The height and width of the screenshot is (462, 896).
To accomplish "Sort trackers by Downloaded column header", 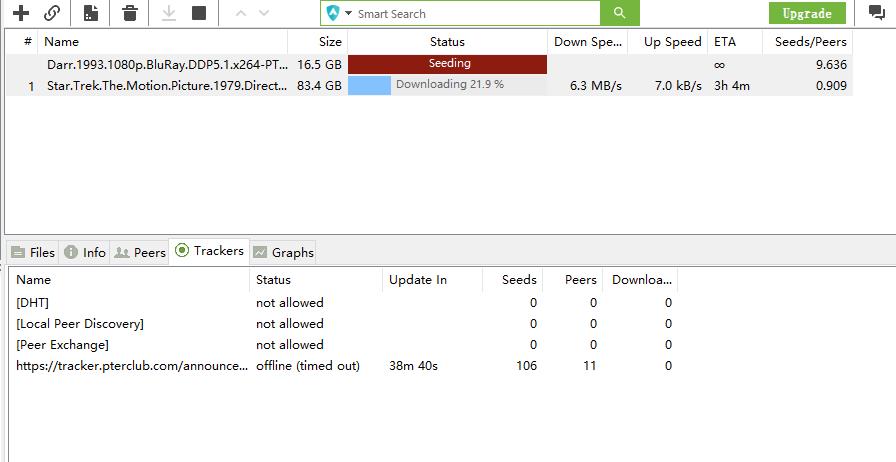I will coord(641,280).
